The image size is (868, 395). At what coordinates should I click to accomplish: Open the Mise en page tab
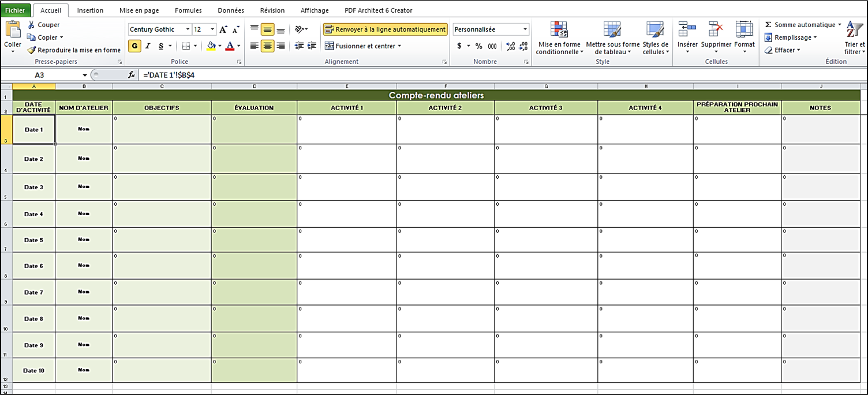click(x=139, y=10)
